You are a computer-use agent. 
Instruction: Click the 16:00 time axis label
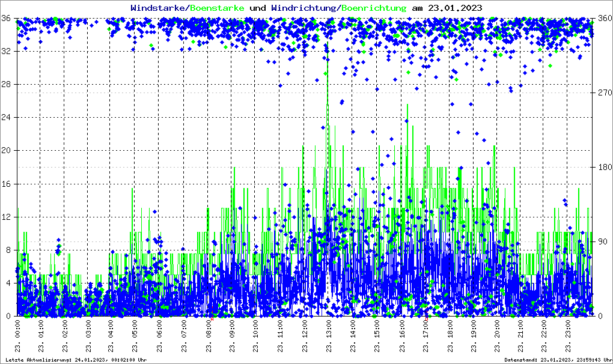(402, 336)
